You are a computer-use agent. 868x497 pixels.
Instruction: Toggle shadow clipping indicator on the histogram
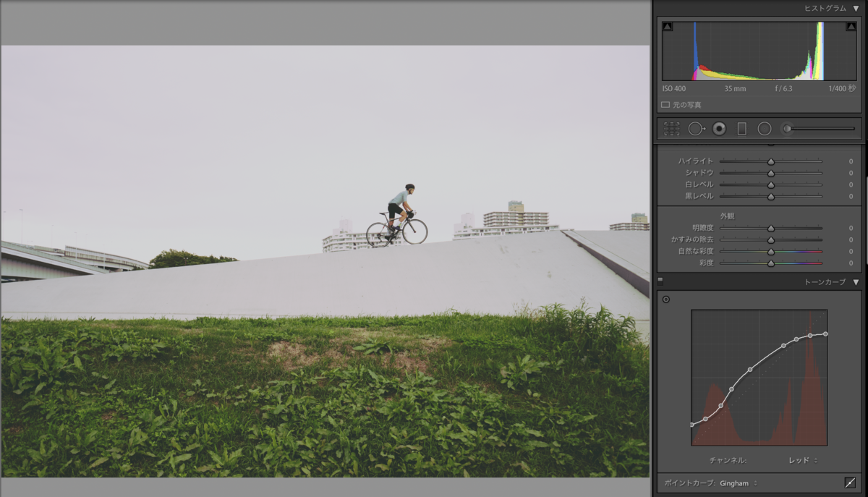pyautogui.click(x=667, y=26)
